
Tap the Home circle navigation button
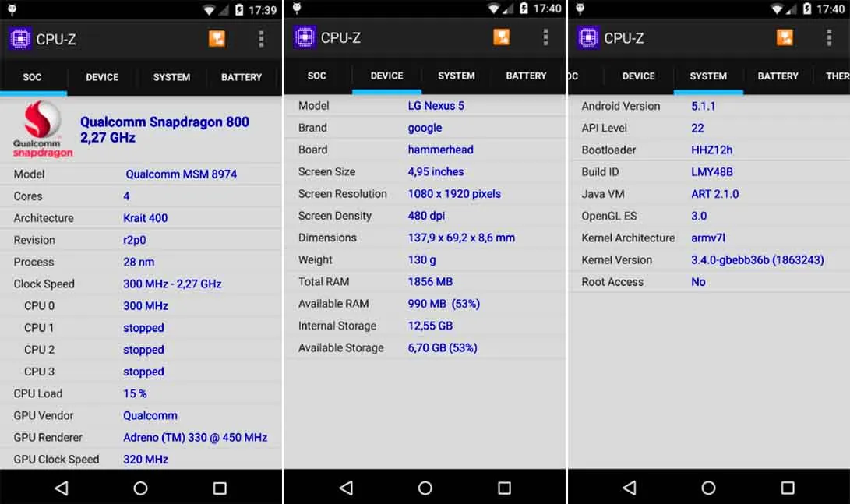[x=140, y=488]
